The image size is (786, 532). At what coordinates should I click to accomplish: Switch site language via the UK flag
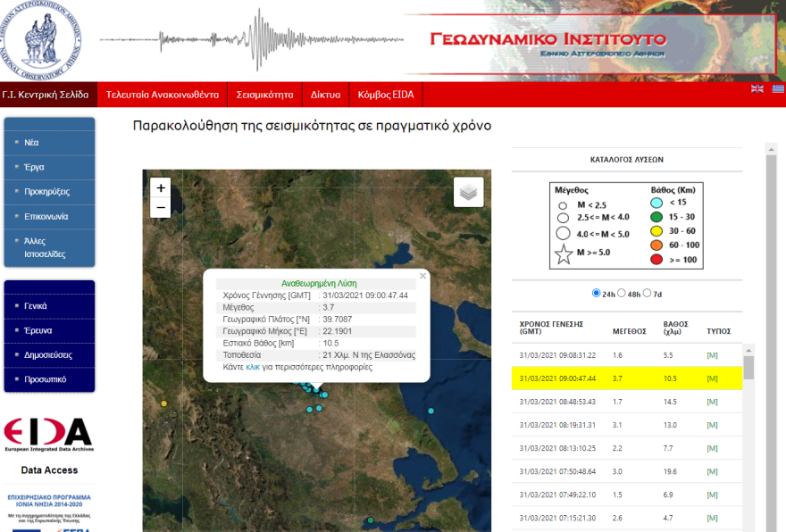(756, 88)
